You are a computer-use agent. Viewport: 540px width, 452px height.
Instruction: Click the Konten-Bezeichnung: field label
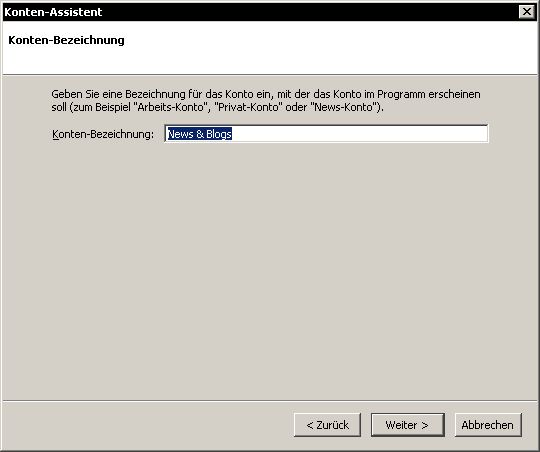tap(103, 134)
